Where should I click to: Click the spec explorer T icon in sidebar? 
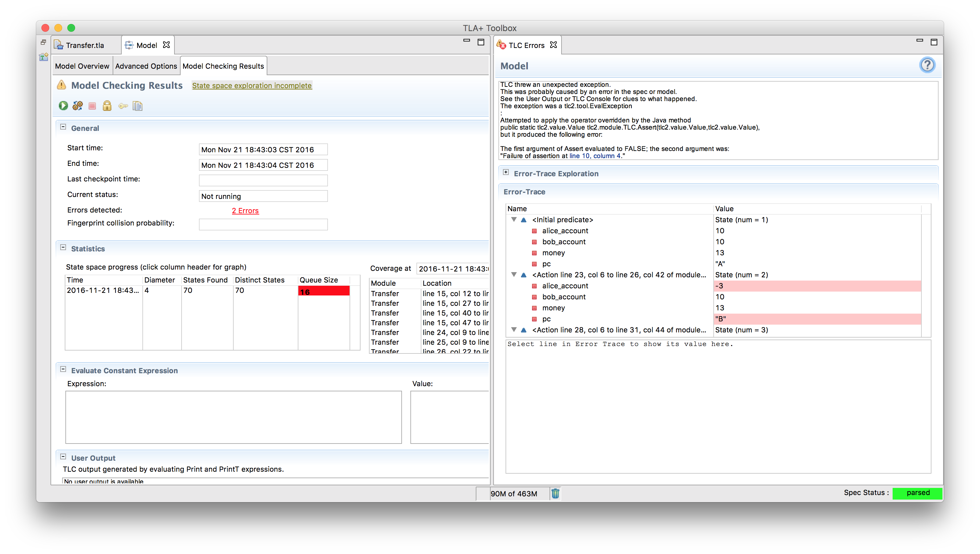[x=44, y=57]
